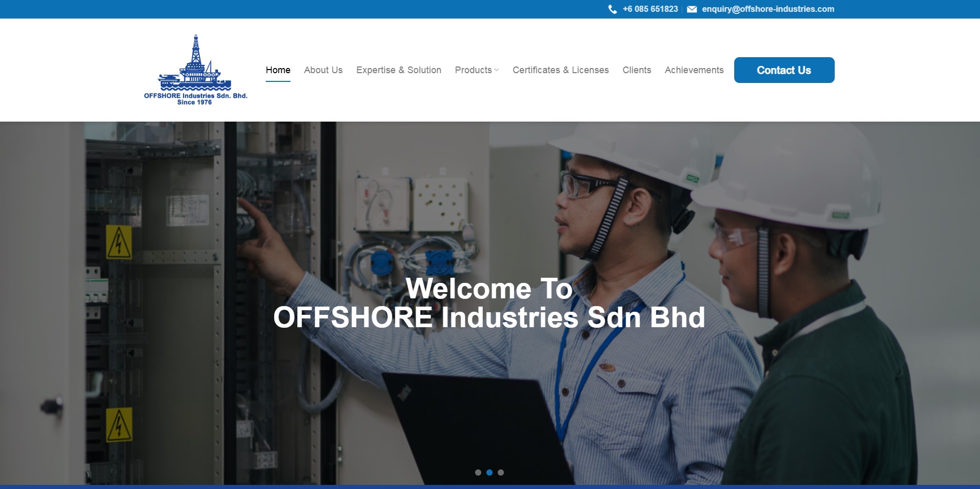Open the About Us page

(x=323, y=70)
